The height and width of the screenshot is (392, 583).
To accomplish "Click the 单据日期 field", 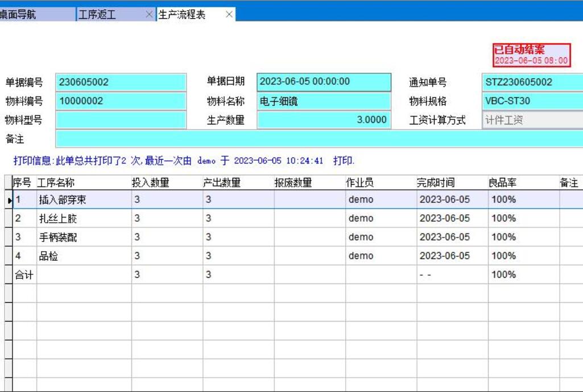I will (x=324, y=82).
